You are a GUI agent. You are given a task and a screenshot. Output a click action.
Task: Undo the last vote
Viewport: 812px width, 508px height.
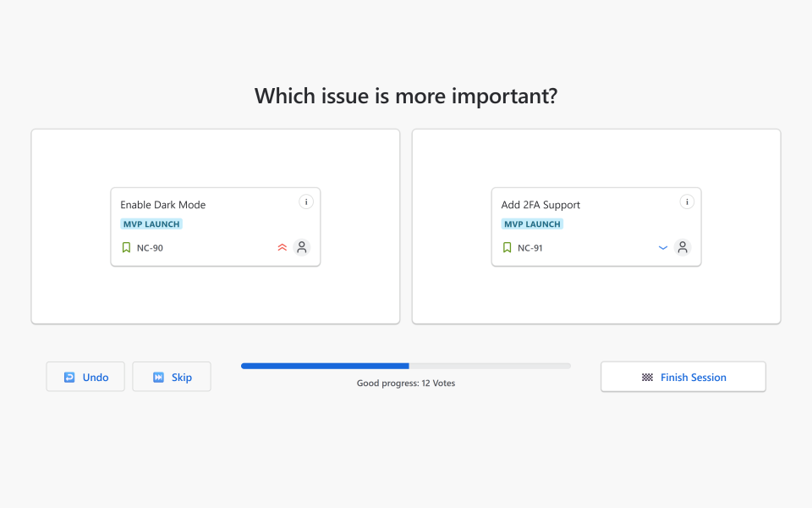click(85, 377)
